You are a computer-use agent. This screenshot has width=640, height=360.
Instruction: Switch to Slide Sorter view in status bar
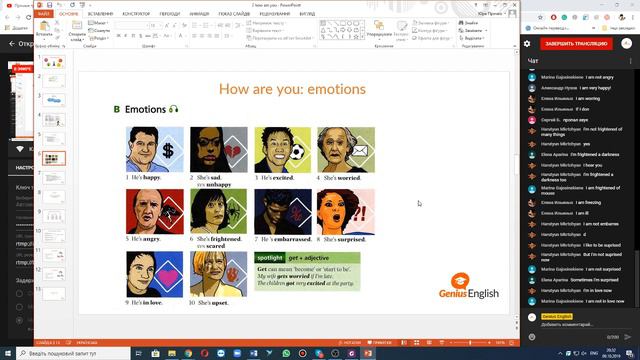point(416,343)
